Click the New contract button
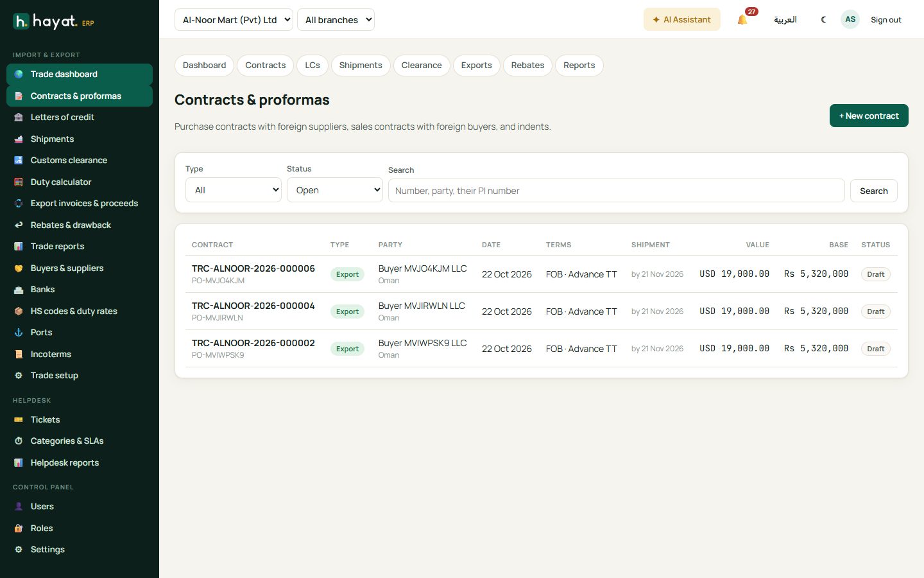The height and width of the screenshot is (578, 924). [x=869, y=116]
